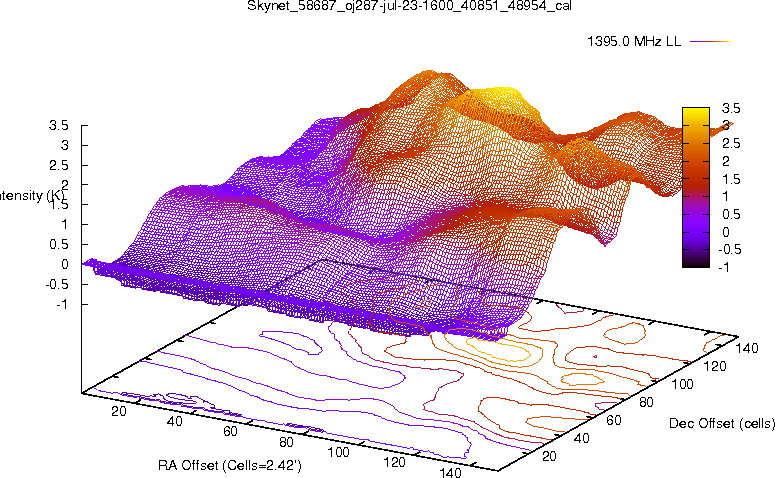Viewport: 775px width, 478px height.
Task: Click the 140 tick on the RA Offset axis
Action: [x=450, y=472]
